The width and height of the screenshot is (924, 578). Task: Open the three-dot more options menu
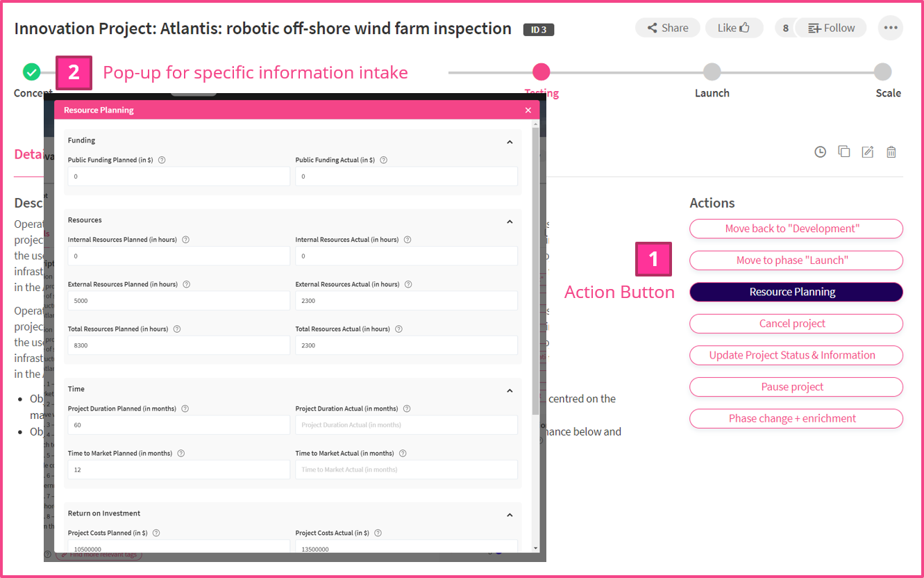(890, 28)
